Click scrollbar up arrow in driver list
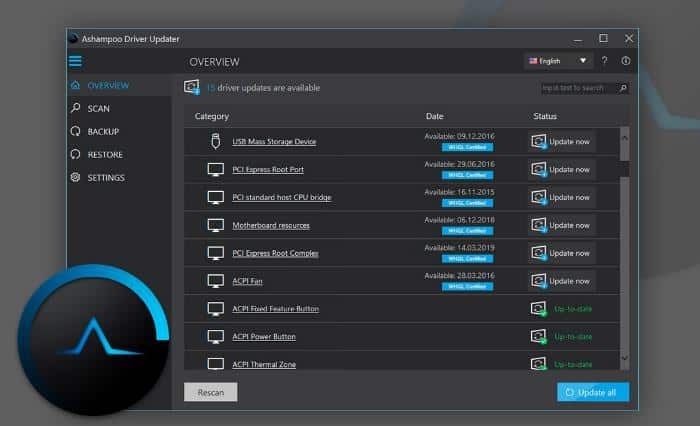 click(625, 138)
